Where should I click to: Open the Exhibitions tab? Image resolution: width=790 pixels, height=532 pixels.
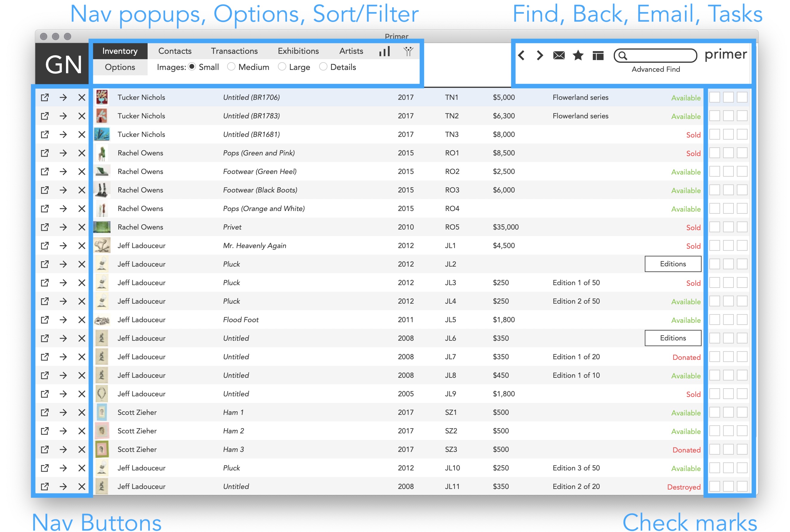298,51
